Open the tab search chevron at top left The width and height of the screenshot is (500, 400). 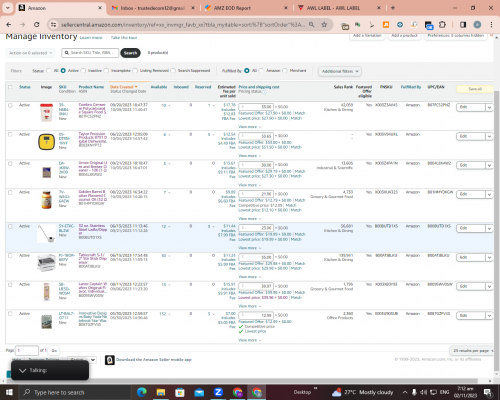(x=8, y=8)
